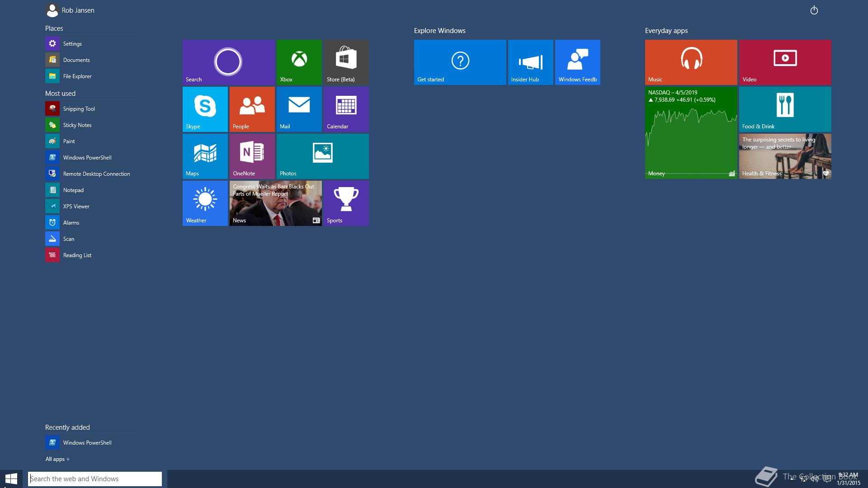Click the Windows Start button
Viewport: 868px width, 488px height.
tap(11, 479)
